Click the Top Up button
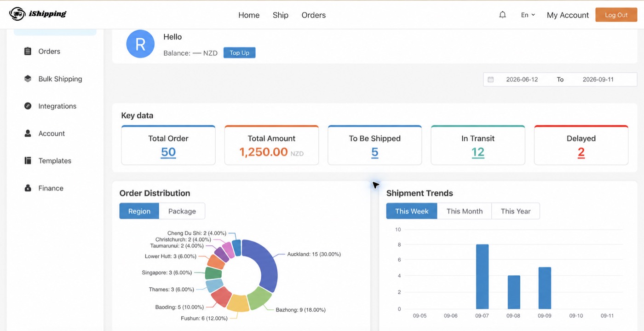 click(239, 53)
